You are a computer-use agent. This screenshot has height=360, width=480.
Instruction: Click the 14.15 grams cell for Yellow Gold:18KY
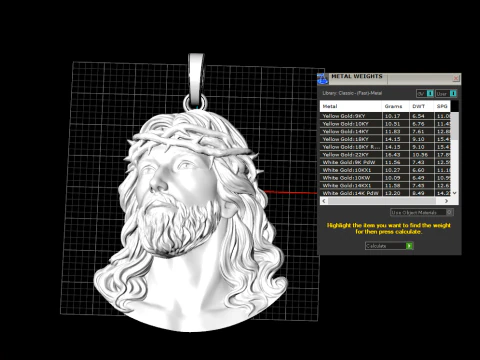(392, 139)
